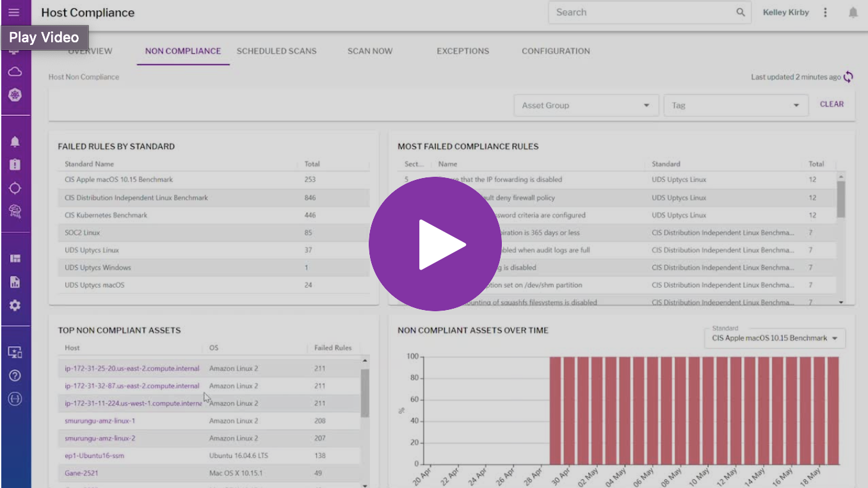Open host smurungu-amz-linux-2
This screenshot has width=868, height=488.
[100, 438]
